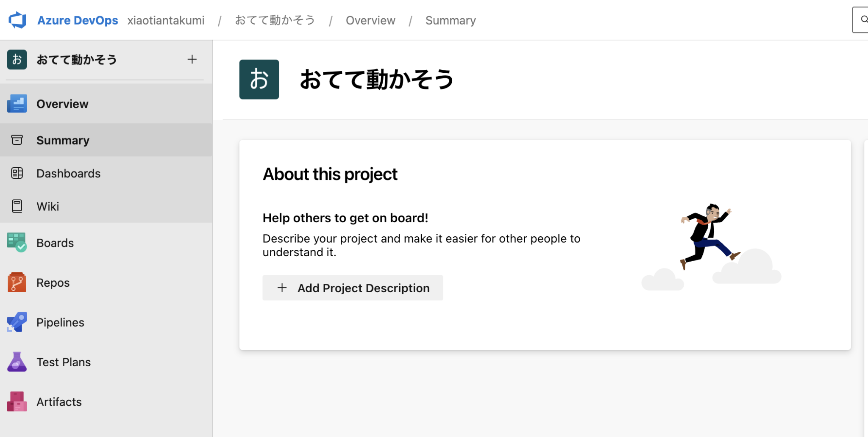Viewport: 868px width, 437px height.
Task: Click Add Project Description button
Action: click(353, 288)
